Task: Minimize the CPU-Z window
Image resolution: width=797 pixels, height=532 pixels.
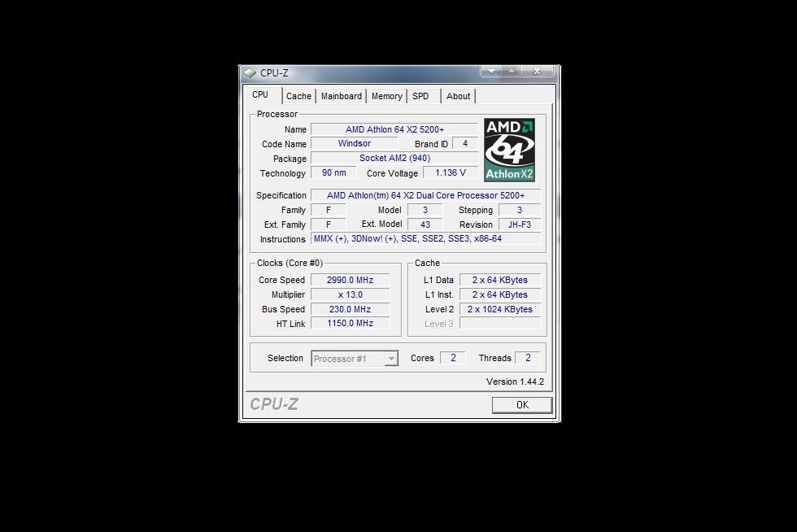Action: [491, 71]
